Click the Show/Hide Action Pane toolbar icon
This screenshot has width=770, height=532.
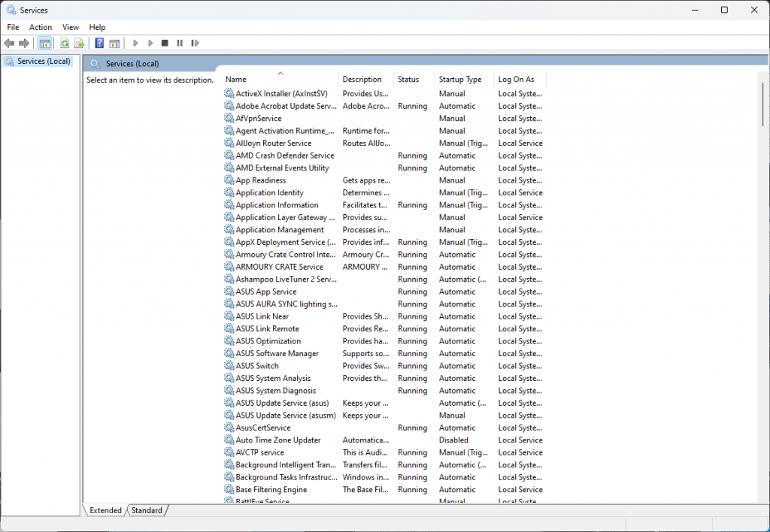tap(114, 44)
